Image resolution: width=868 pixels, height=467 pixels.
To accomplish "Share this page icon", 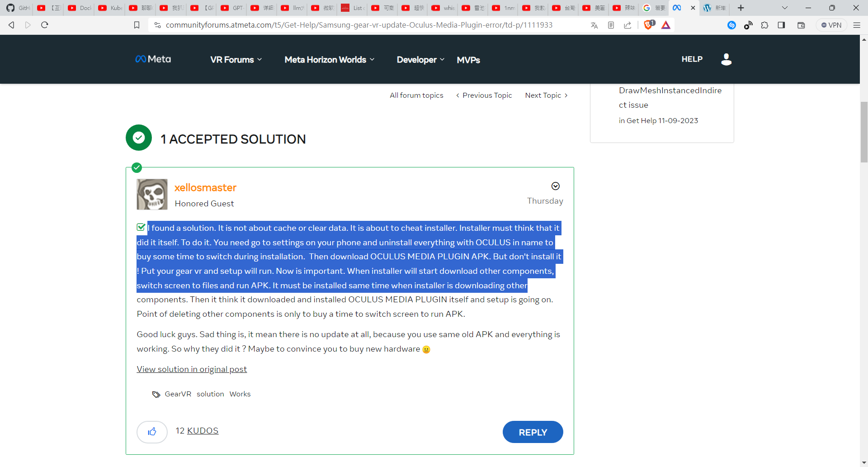I will (x=627, y=25).
